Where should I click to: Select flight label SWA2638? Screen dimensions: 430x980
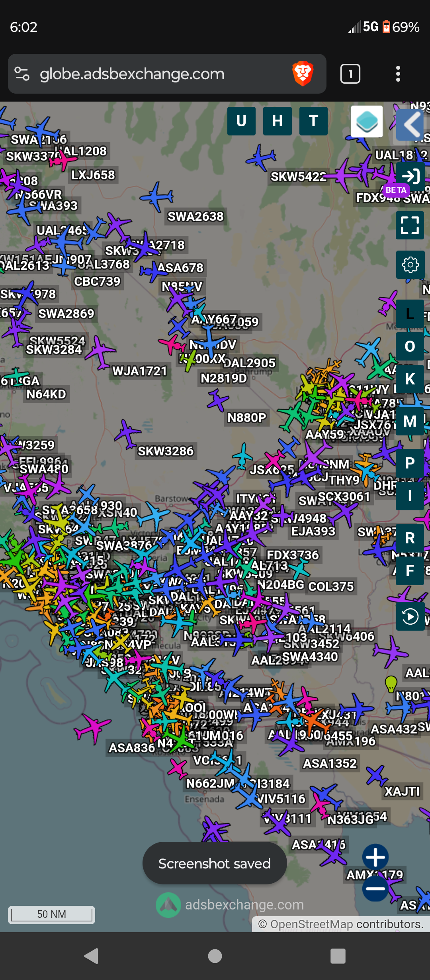pyautogui.click(x=195, y=216)
